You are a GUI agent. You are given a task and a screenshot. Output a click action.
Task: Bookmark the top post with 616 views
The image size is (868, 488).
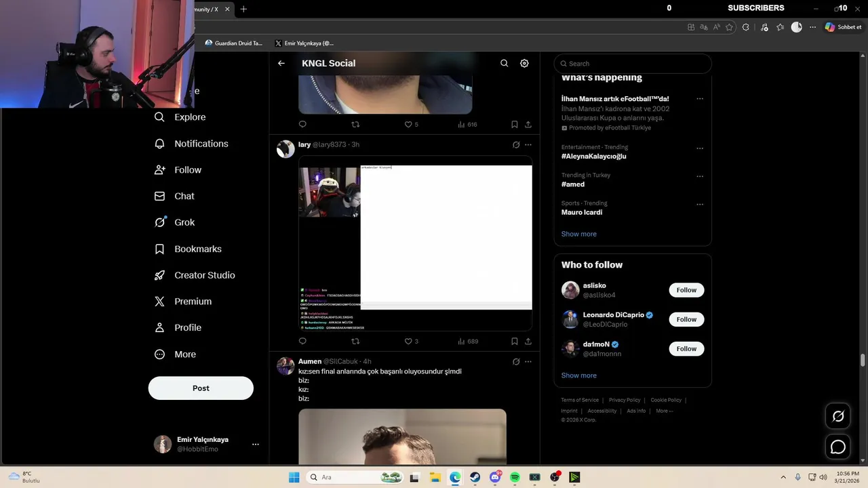pos(515,125)
